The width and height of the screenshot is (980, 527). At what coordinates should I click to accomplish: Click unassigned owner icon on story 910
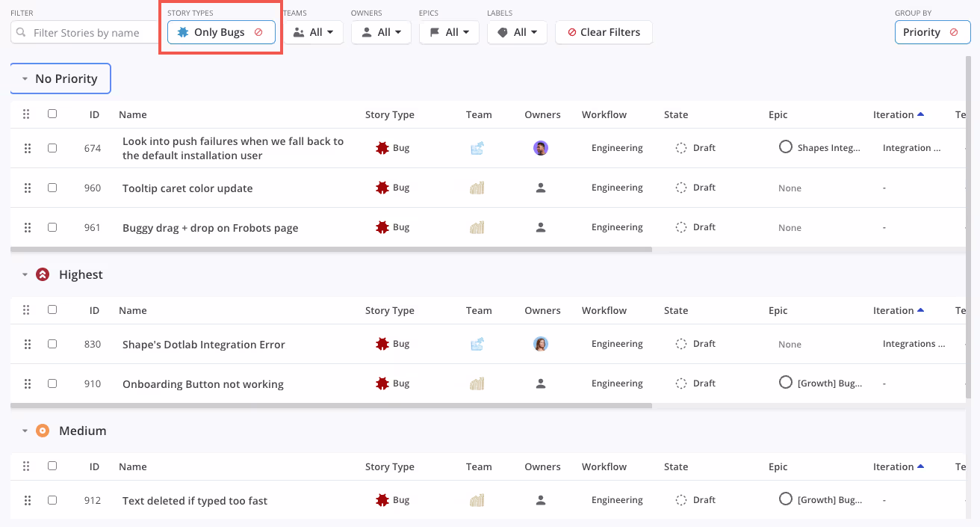click(x=541, y=383)
